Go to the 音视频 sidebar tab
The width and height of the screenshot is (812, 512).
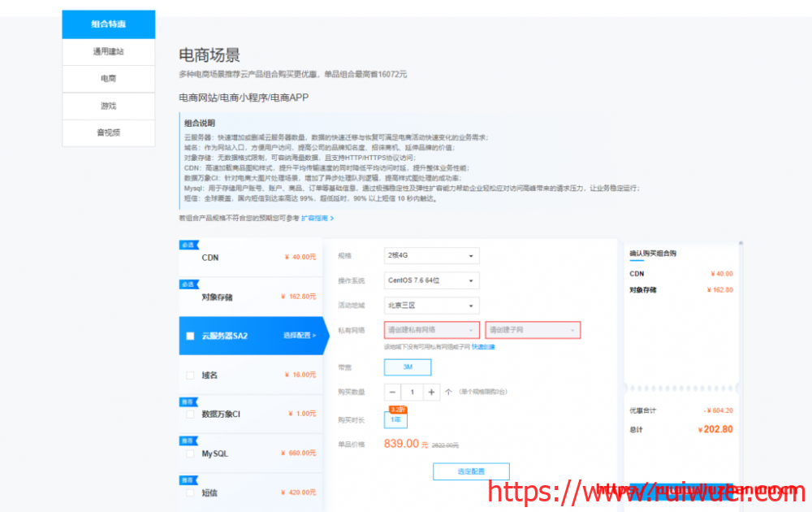pos(108,132)
